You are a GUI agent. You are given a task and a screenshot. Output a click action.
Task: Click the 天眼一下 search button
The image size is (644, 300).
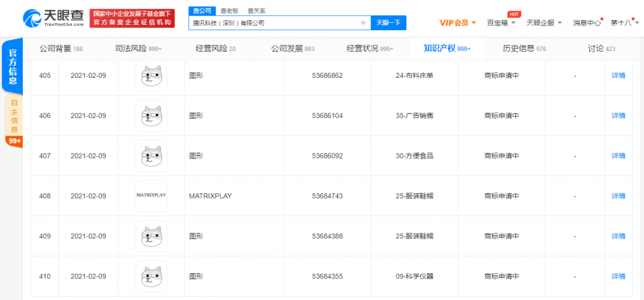[388, 23]
